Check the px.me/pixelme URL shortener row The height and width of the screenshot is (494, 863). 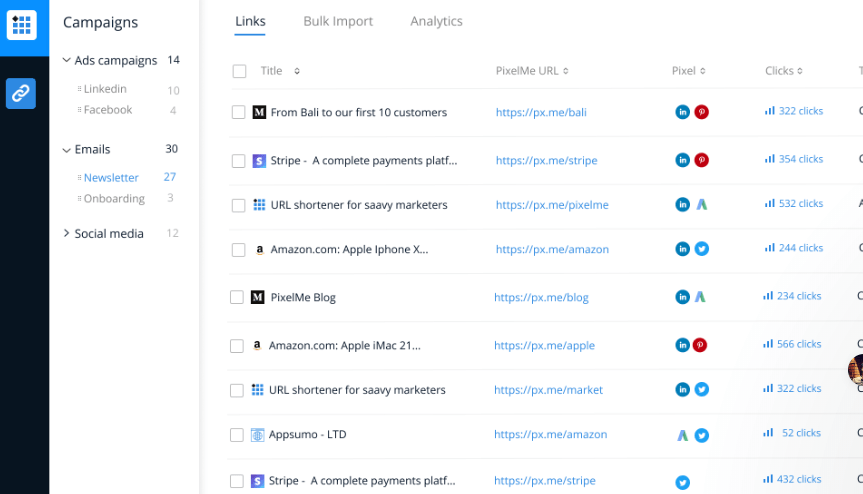[x=238, y=205]
